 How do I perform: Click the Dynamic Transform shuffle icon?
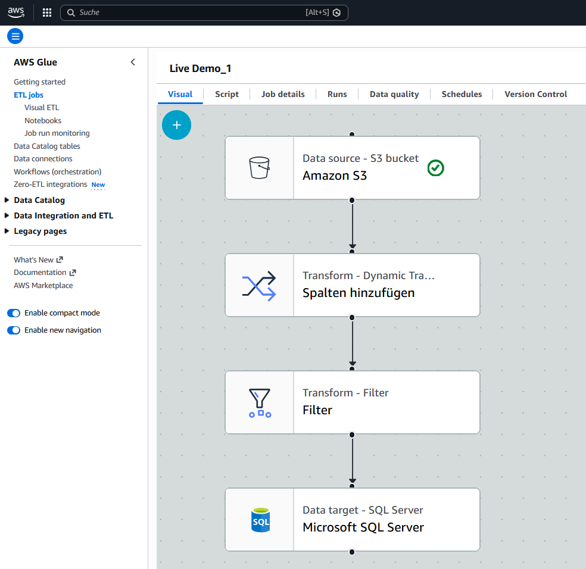point(259,285)
